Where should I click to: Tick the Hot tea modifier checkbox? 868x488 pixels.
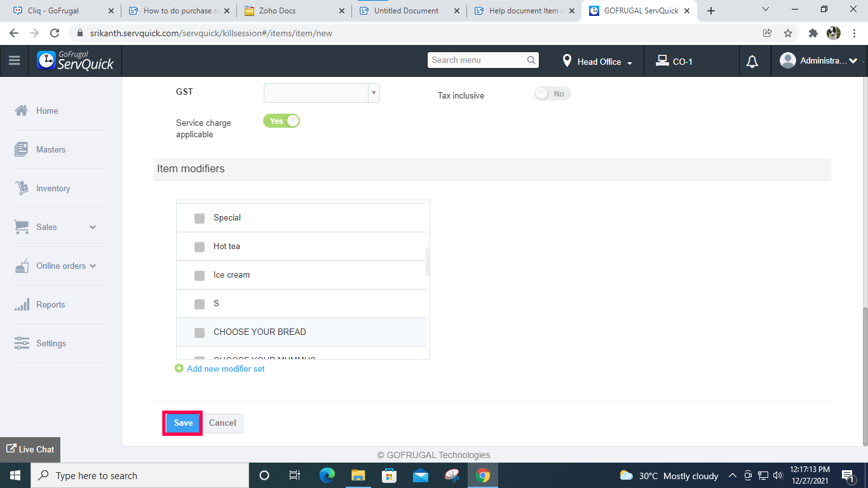(x=200, y=247)
